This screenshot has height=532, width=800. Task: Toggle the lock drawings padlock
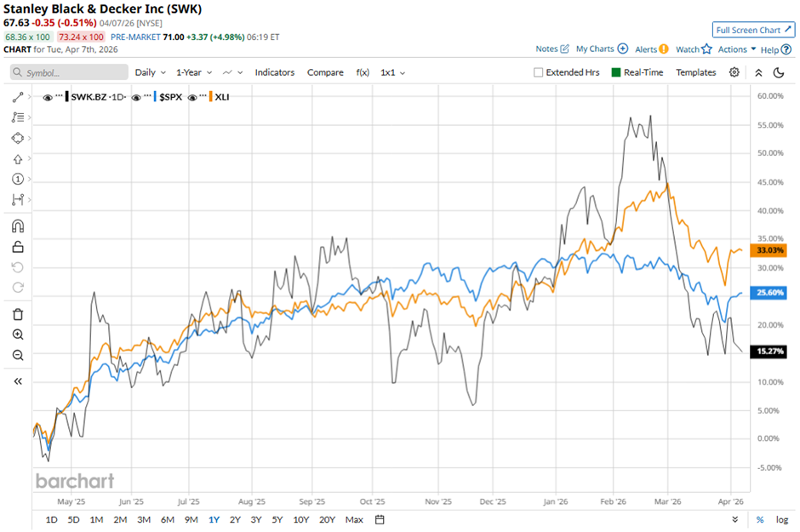pos(18,247)
